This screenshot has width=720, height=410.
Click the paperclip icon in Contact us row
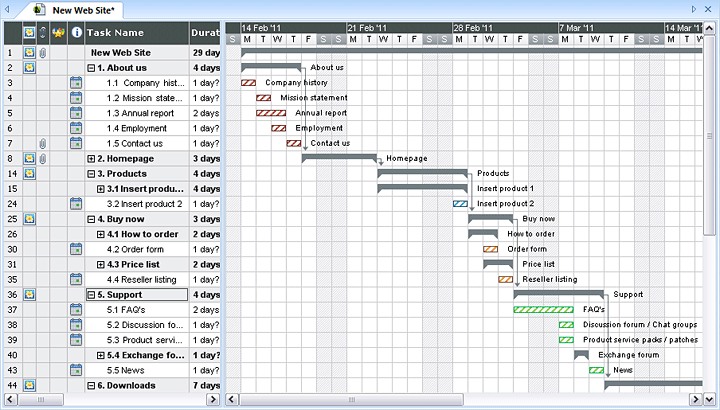(x=43, y=144)
